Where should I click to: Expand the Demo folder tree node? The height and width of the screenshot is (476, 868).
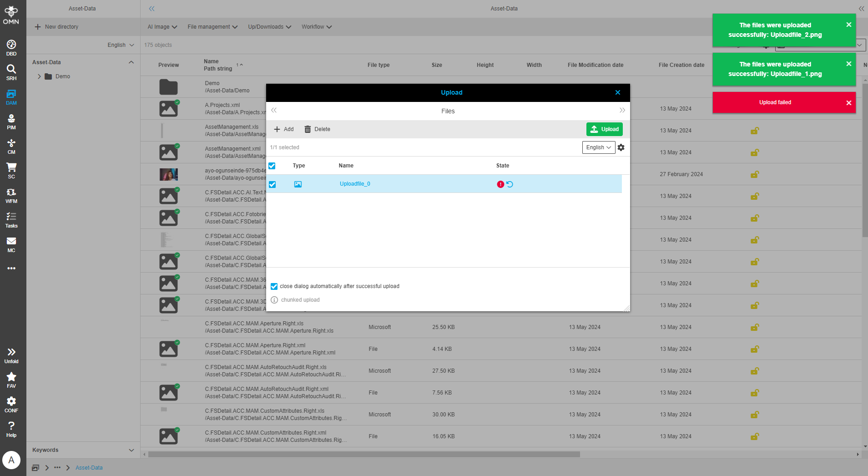pyautogui.click(x=39, y=76)
